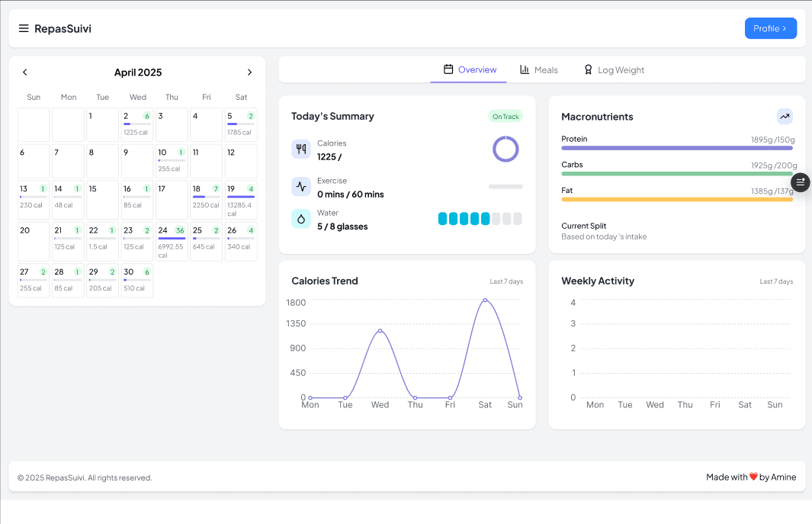The height and width of the screenshot is (524, 812).
Task: Click the fork and knife Calories icon
Action: coord(301,149)
